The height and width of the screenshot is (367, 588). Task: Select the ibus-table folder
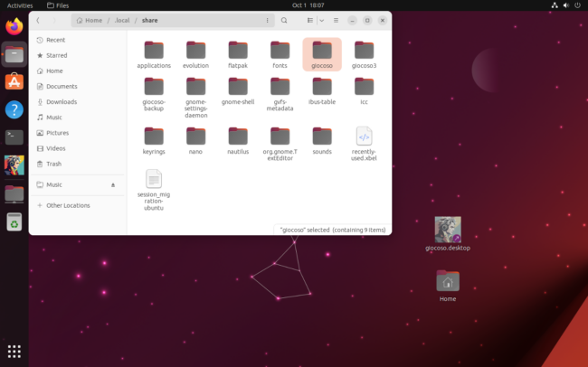click(x=322, y=91)
